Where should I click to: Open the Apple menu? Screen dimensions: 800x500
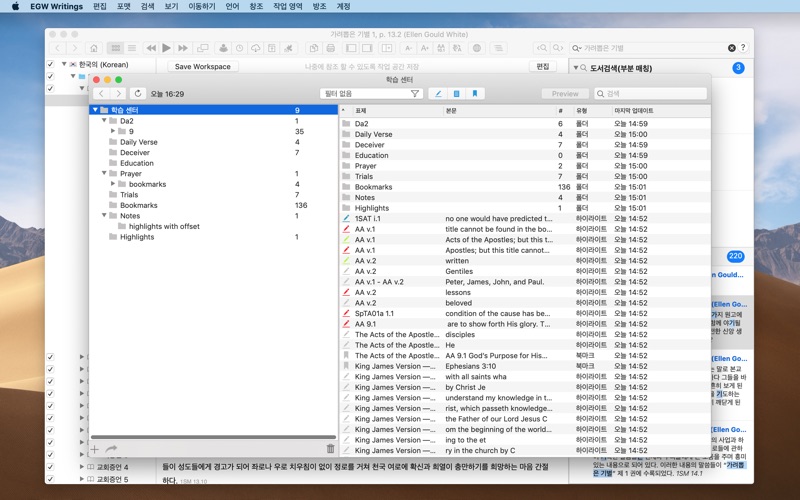tap(15, 6)
